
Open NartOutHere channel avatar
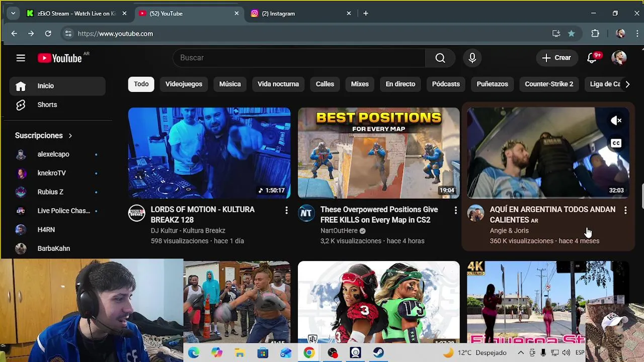pos(306,213)
